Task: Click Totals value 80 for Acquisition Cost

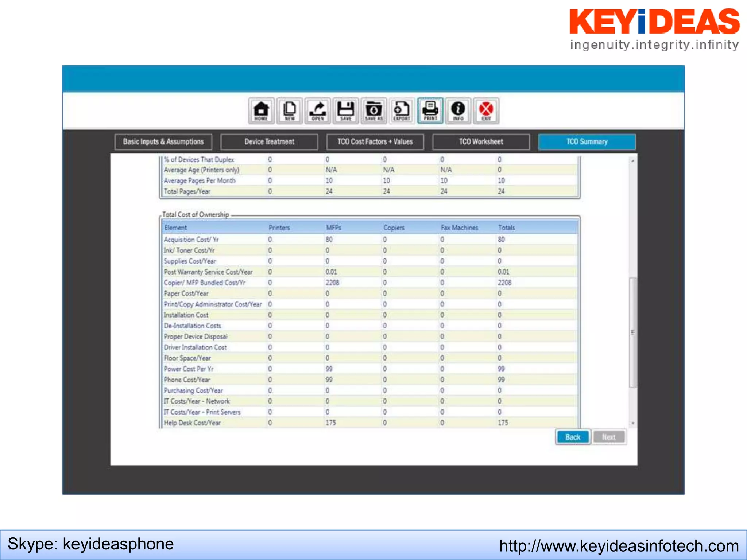Action: pyautogui.click(x=502, y=240)
